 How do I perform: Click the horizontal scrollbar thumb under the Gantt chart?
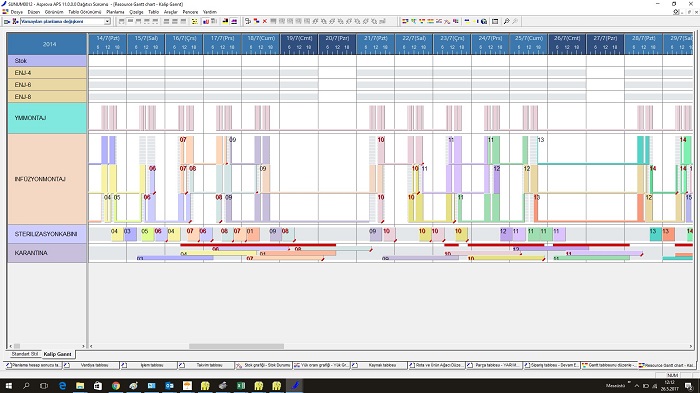[x=236, y=346]
